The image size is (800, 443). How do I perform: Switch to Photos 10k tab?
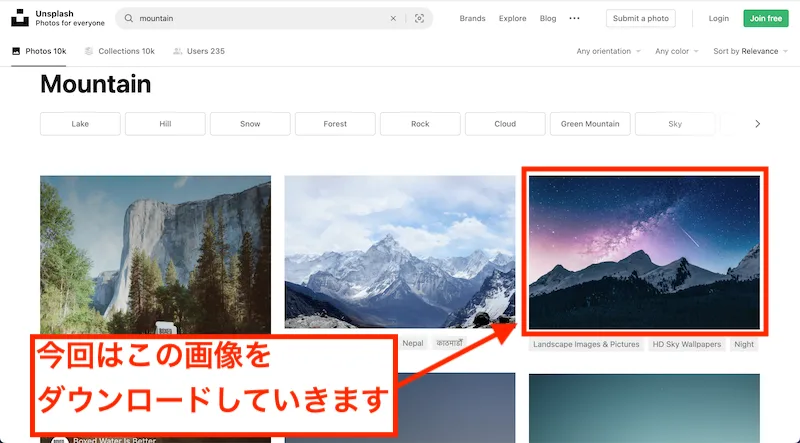tap(39, 51)
